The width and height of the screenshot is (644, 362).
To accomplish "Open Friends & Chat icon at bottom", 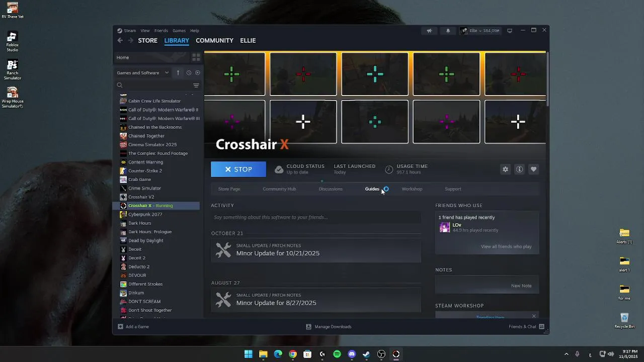I will pos(542,326).
